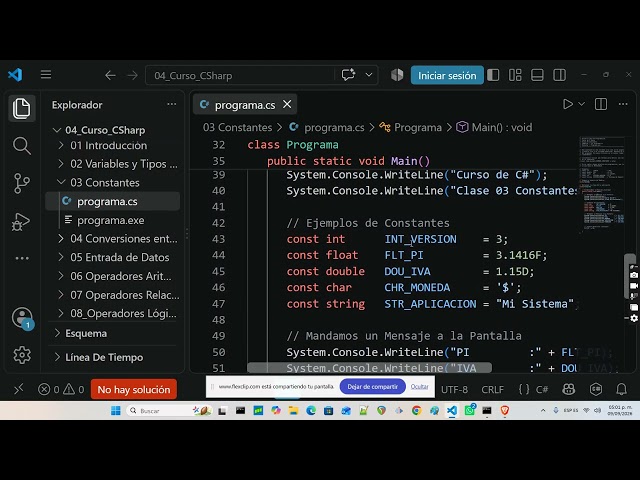
Task: Click the Ocultar link
Action: pos(420,387)
